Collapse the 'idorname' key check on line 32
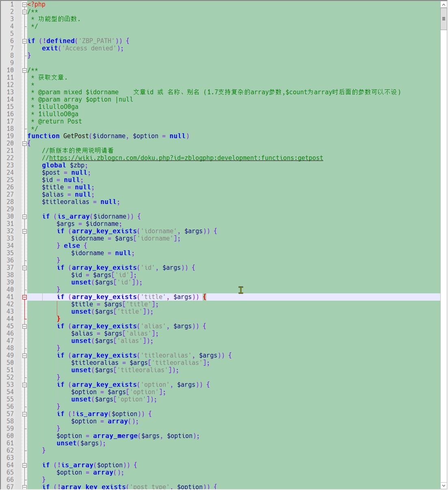 (24, 231)
